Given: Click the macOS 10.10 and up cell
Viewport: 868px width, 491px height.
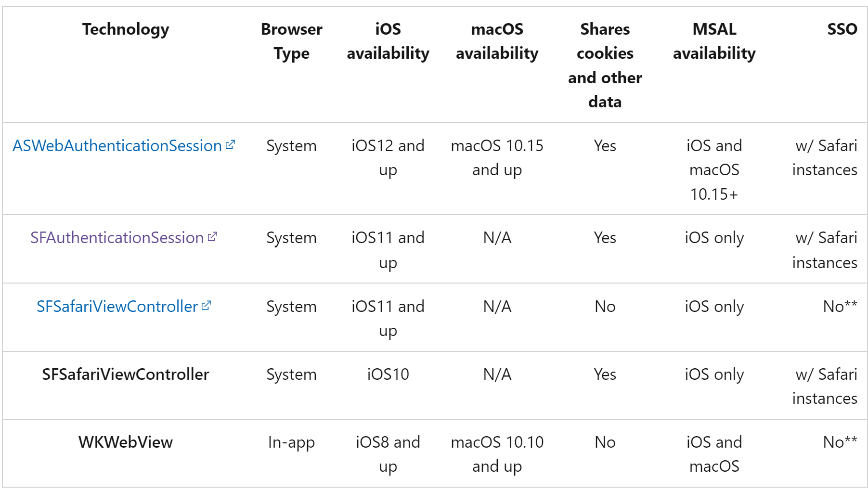Looking at the screenshot, I should tap(497, 454).
